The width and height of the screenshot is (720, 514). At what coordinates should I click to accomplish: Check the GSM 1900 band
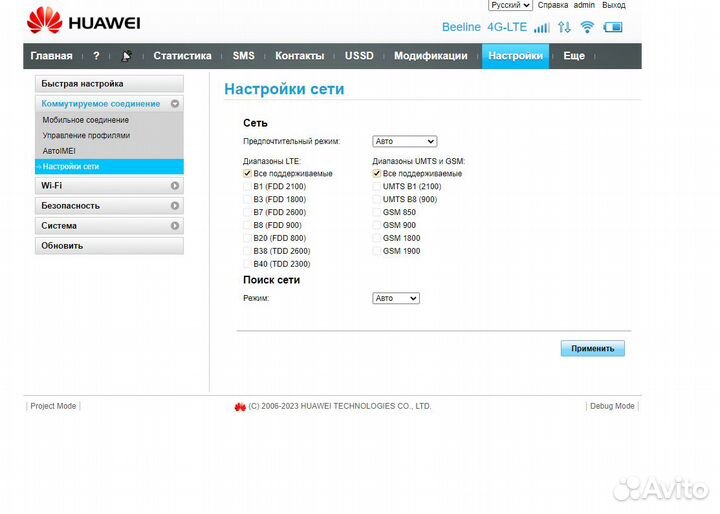click(x=377, y=251)
